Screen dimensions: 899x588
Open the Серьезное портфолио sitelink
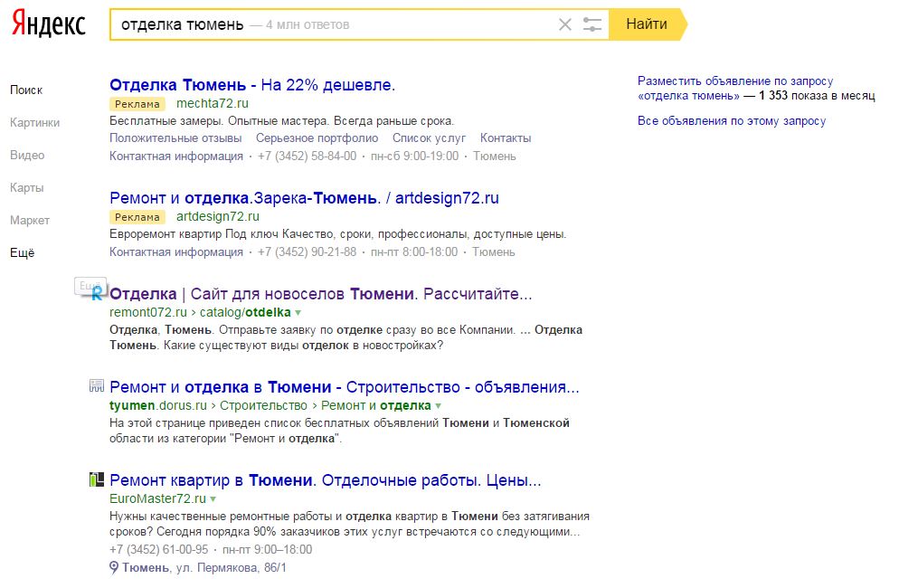317,138
